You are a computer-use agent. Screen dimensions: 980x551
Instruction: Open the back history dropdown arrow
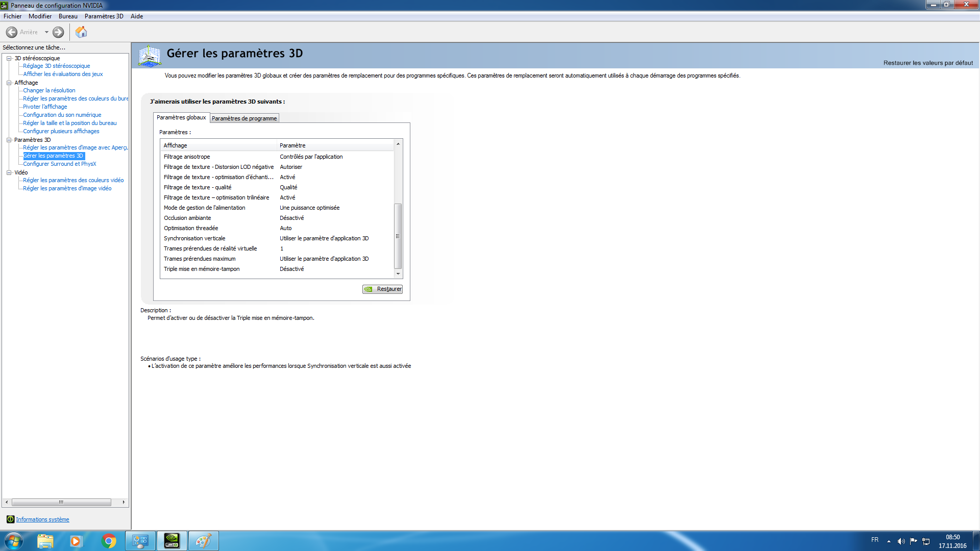pos(46,32)
